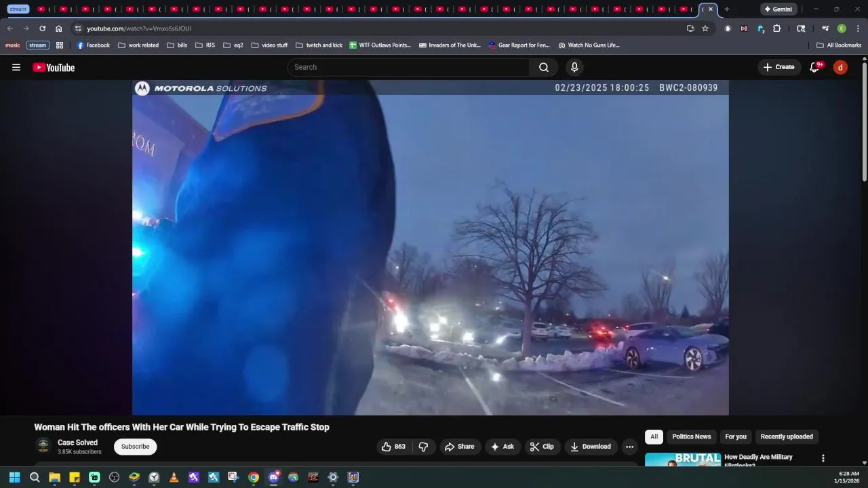This screenshot has width=868, height=488.
Task: Like the video with thumbs up
Action: tap(393, 447)
